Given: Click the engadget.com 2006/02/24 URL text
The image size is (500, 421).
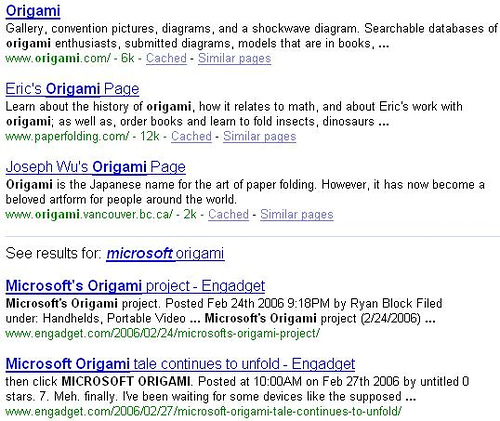Looking at the screenshot, I should click(163, 333).
